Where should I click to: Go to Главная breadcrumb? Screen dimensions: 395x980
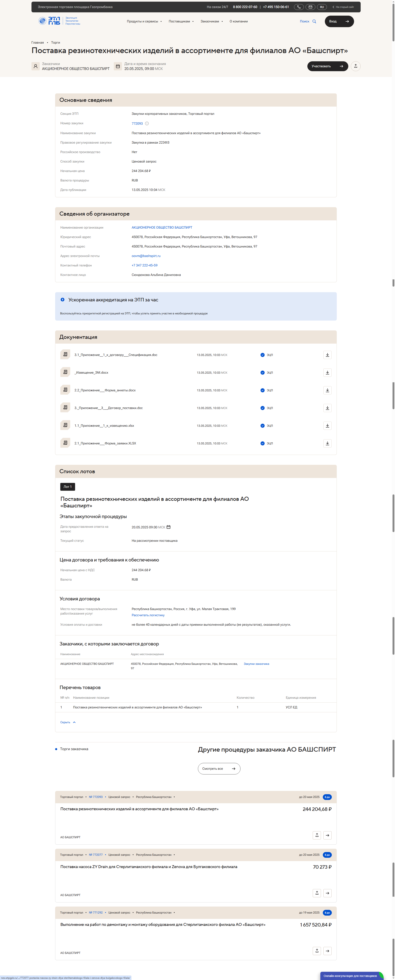pos(37,43)
